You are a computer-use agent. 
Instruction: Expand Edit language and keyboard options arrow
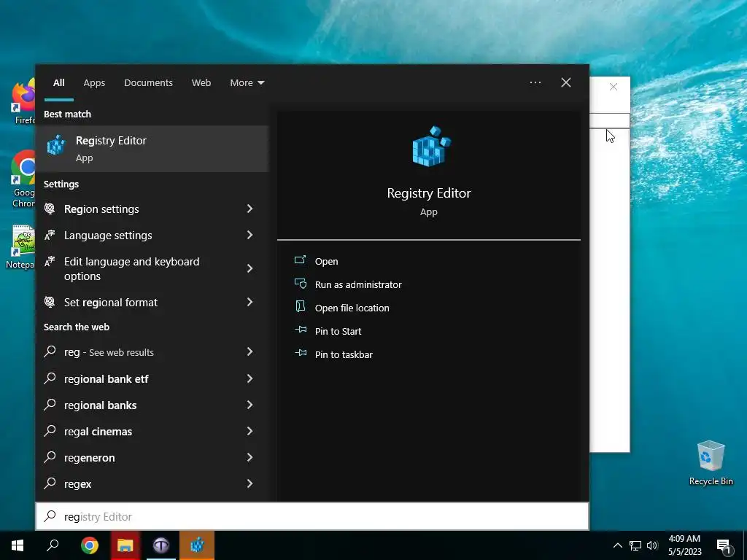[249, 268]
